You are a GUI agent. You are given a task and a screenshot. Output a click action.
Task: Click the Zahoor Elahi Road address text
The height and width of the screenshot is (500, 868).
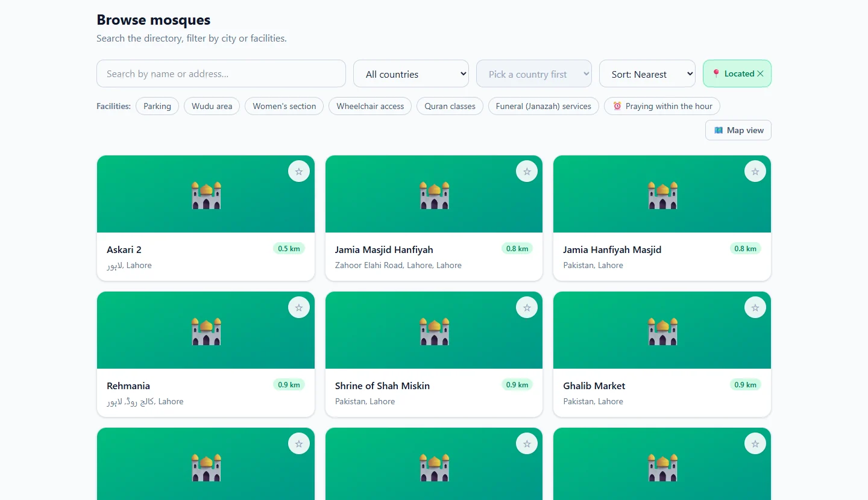[398, 265]
